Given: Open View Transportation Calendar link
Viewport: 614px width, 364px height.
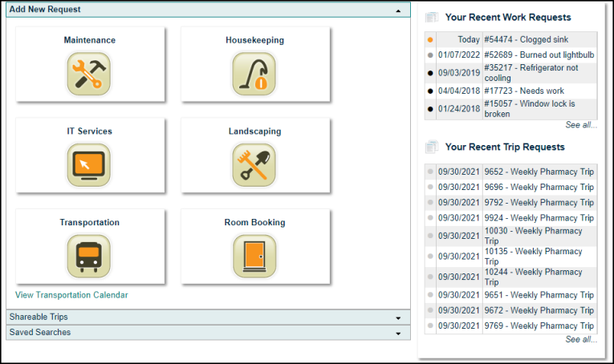Looking at the screenshot, I should tap(71, 295).
